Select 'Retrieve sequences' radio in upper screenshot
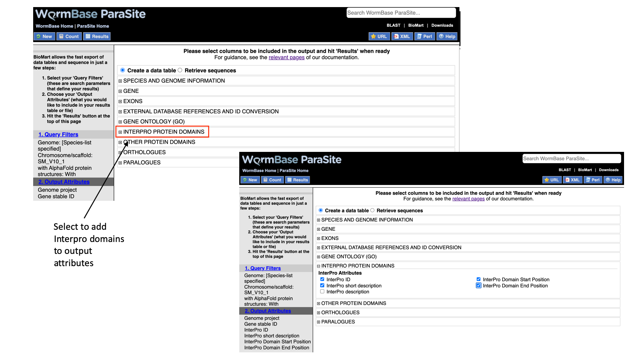Viewport: 644px width, 362px height. 180,70
